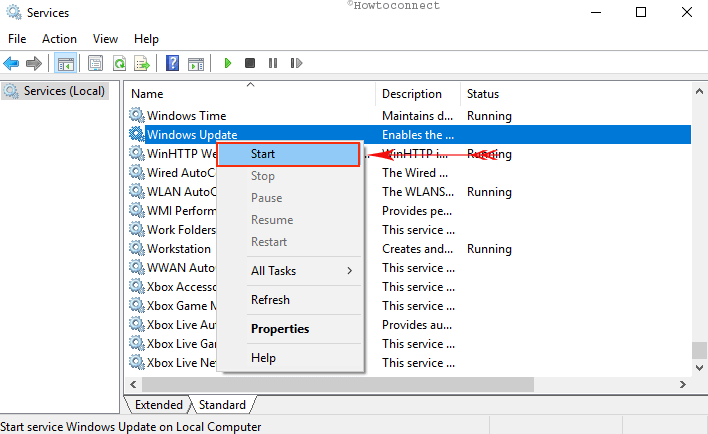Click the Services window title gear icon
708x434 pixels.
tap(14, 12)
